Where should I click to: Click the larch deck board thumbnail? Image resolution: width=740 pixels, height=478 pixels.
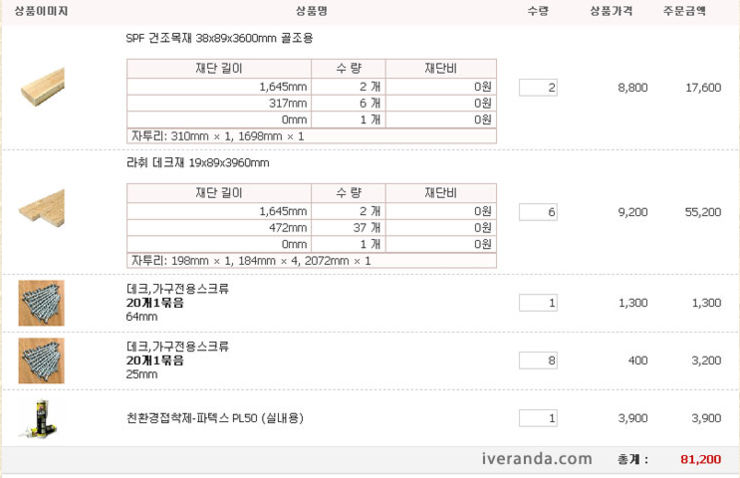click(x=42, y=208)
